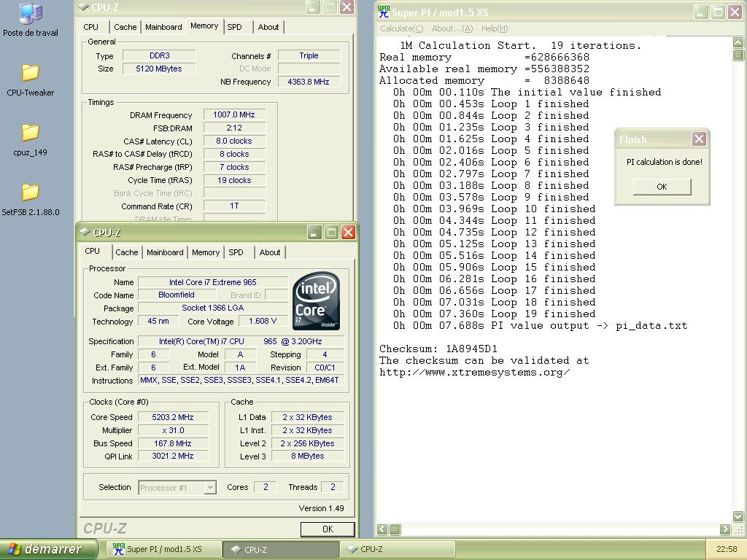Close the Super PI window

[x=735, y=12]
